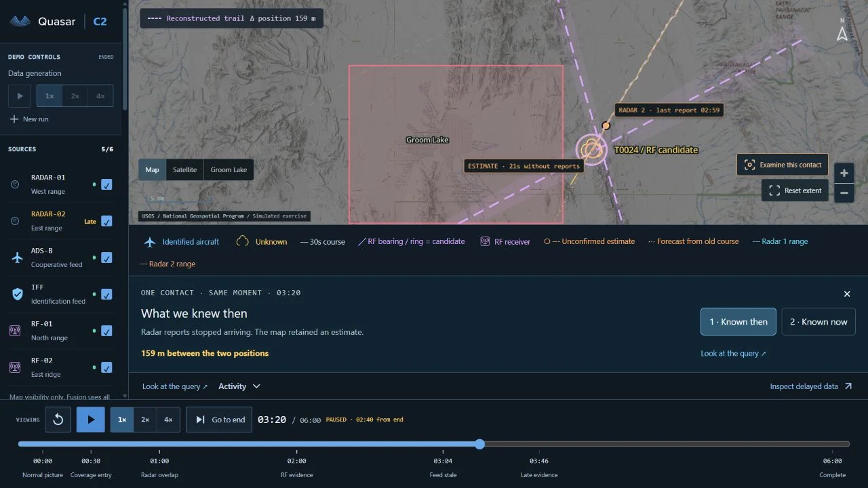The height and width of the screenshot is (488, 868).
Task: Click the RF-01 receiver icon
Action: pos(15,331)
